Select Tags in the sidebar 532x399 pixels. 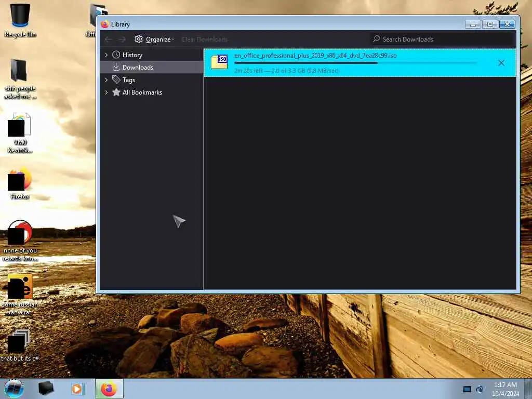click(152, 79)
